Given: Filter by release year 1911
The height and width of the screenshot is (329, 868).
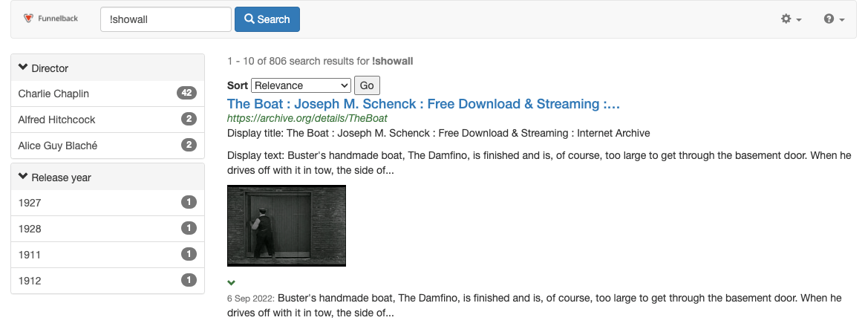Looking at the screenshot, I should 30,255.
